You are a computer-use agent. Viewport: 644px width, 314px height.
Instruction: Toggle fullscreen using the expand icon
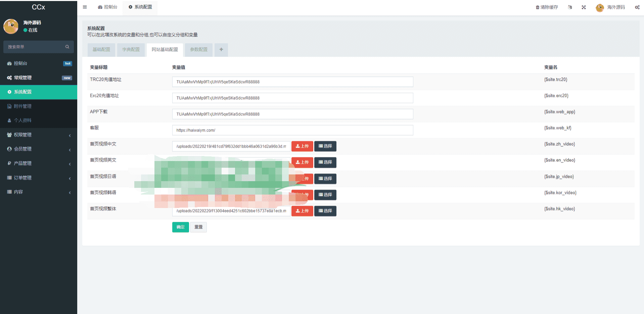[584, 7]
